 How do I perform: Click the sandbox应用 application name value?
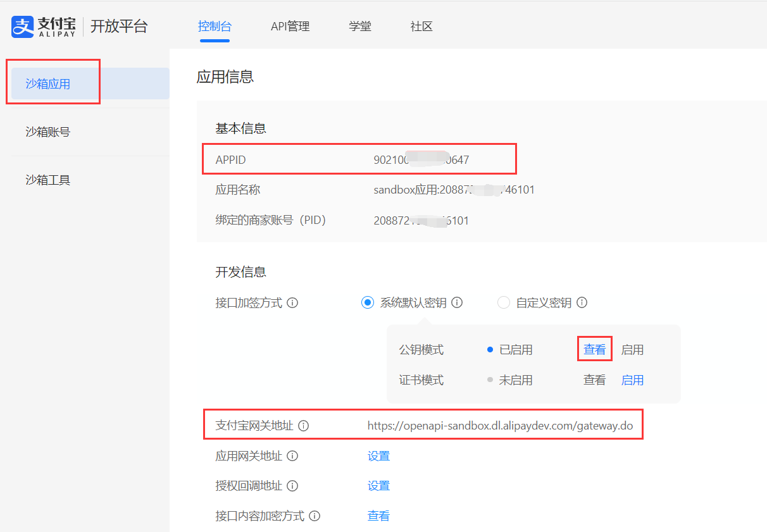454,190
